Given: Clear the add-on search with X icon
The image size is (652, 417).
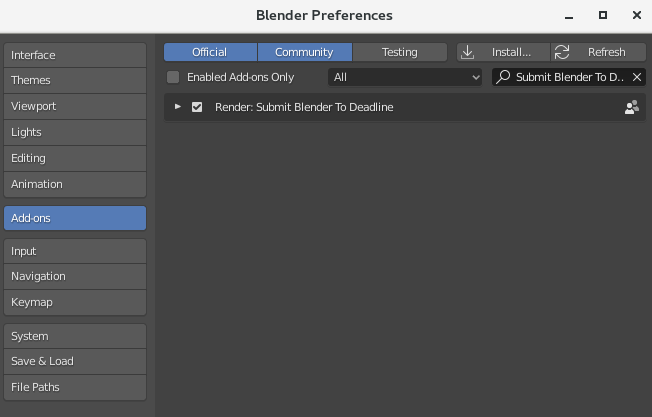Looking at the screenshot, I should click(637, 77).
